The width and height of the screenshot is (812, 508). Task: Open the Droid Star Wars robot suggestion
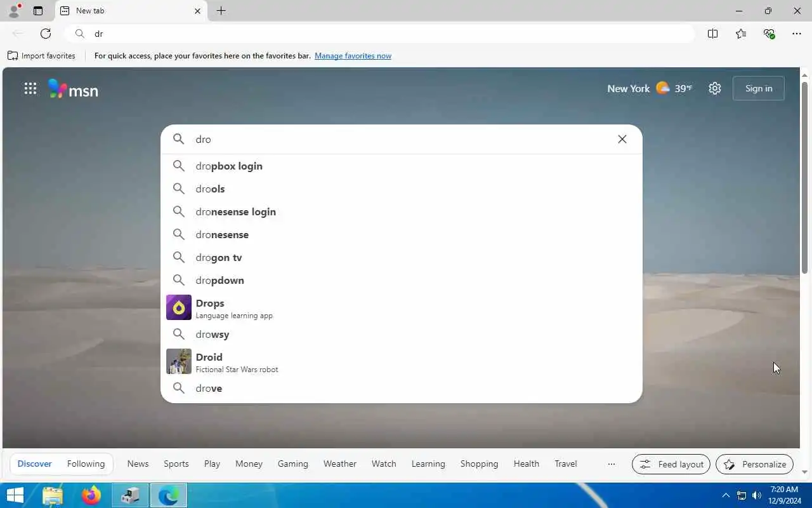tap(402, 361)
